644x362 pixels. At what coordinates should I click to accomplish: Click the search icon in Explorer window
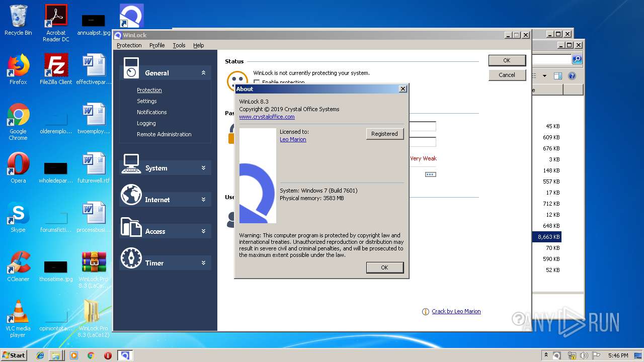577,59
